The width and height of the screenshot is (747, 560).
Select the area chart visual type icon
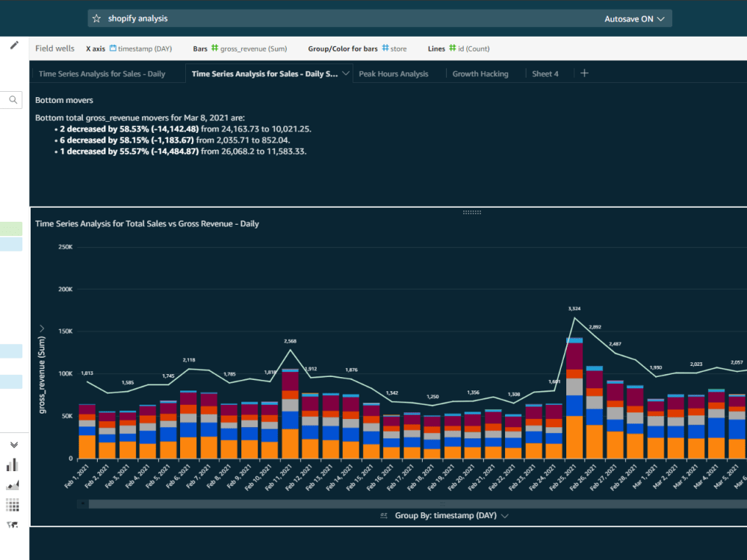click(x=13, y=485)
